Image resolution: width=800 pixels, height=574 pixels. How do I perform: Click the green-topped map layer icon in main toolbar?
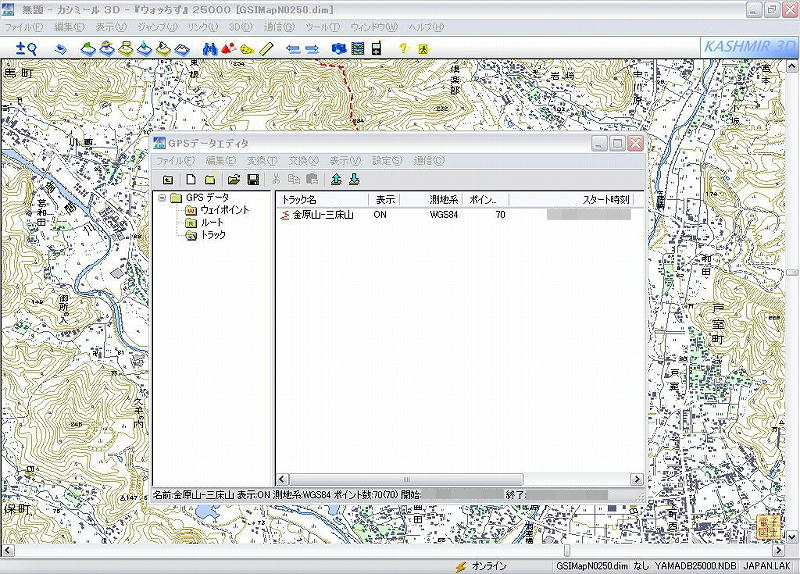[88, 48]
